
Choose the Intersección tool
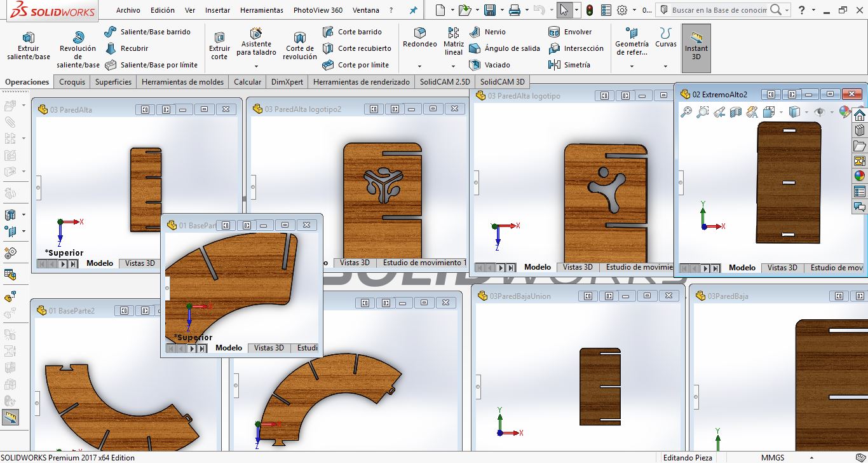(576, 48)
